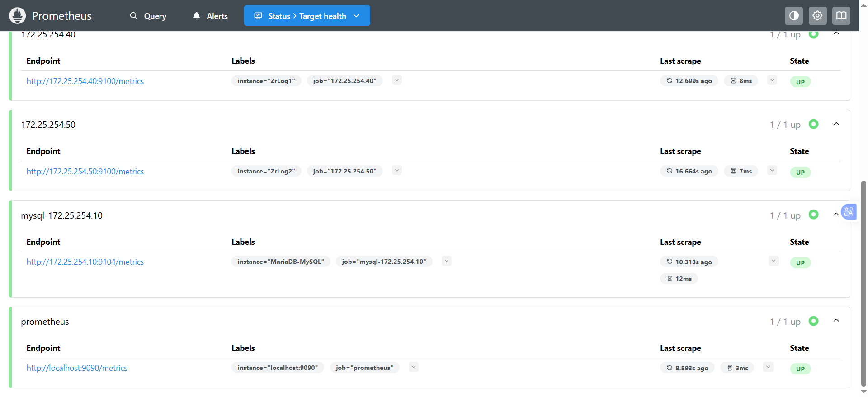This screenshot has width=868, height=397.
Task: Click the 172.25.254.50 pool heading
Action: [x=48, y=125]
